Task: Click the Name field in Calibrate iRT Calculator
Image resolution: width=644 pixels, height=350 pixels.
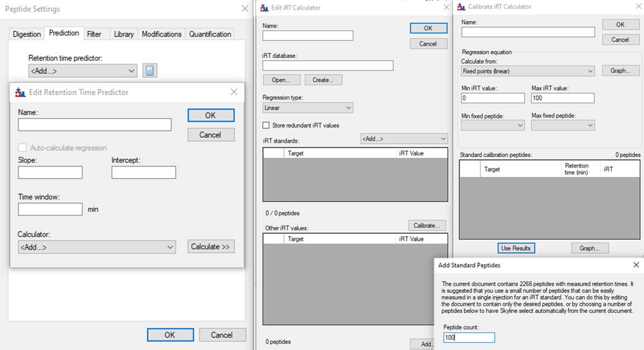Action: (528, 32)
